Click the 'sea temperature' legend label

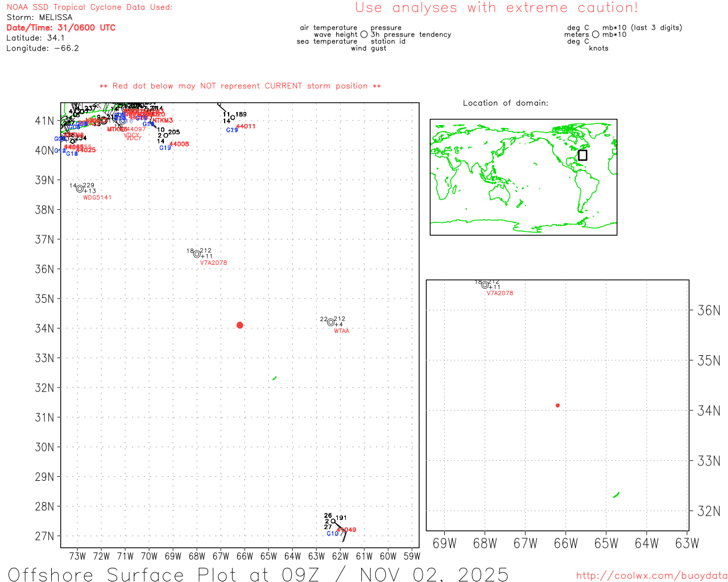tap(327, 41)
